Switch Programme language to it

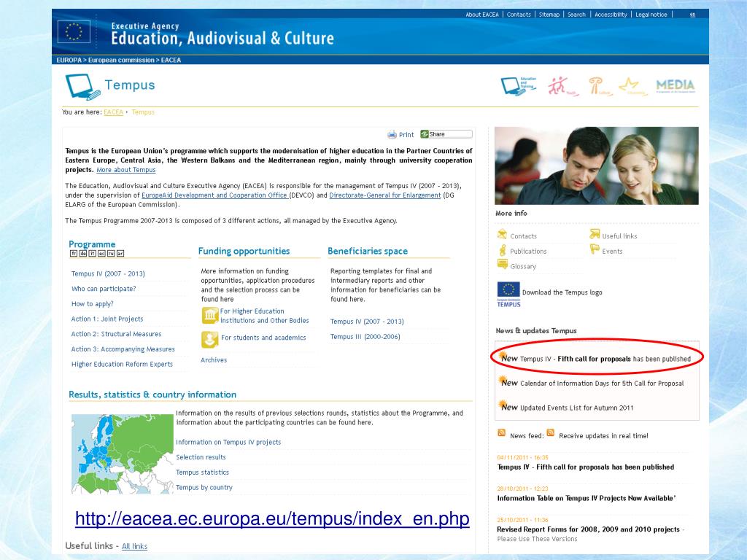93,253
